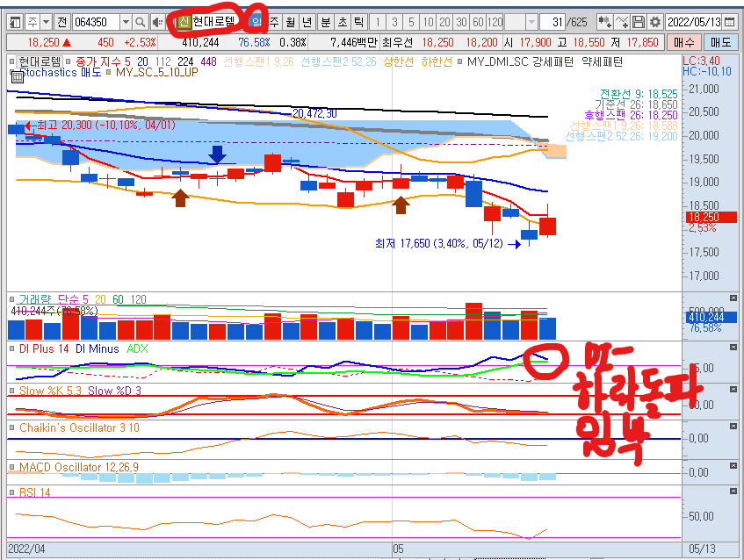This screenshot has height=560, width=744.
Task: Select the weekly 주 chart period
Action: point(274,22)
